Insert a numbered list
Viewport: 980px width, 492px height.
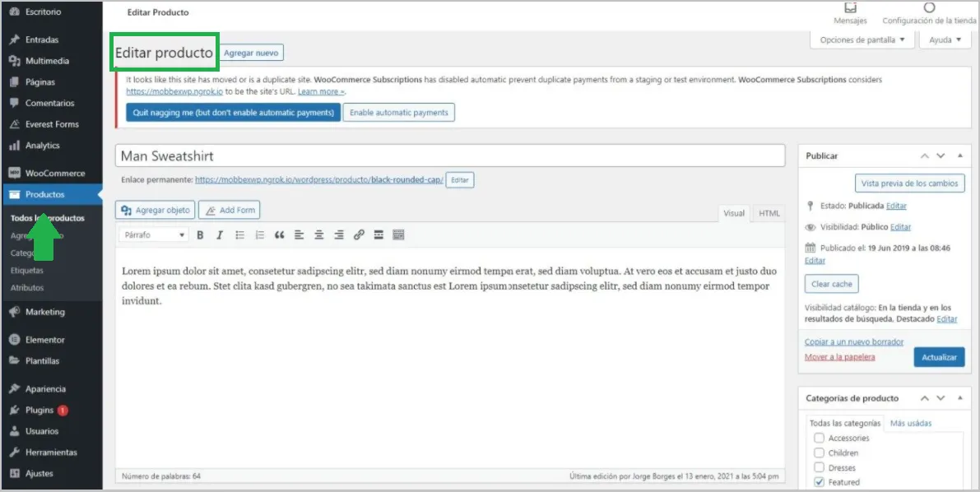pos(259,235)
